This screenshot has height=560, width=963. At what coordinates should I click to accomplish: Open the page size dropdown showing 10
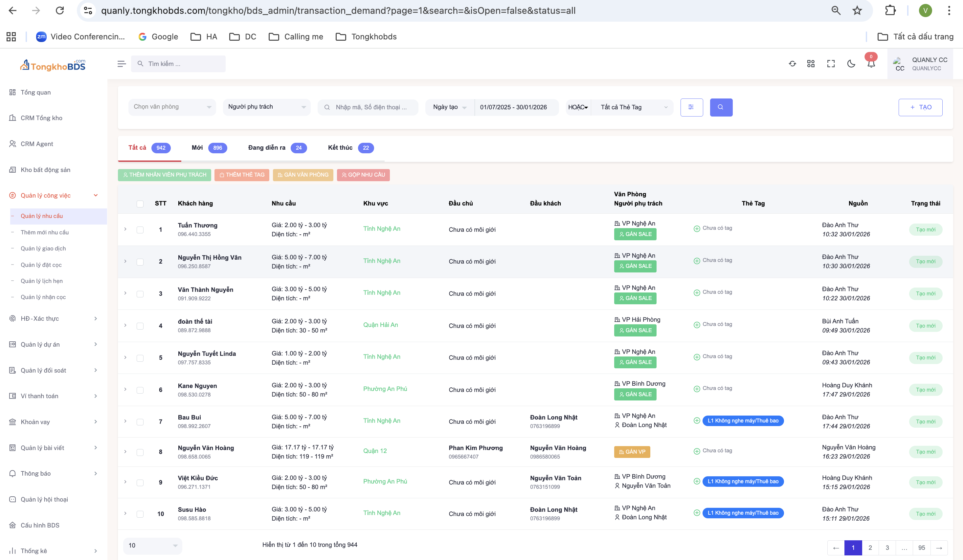[152, 546]
